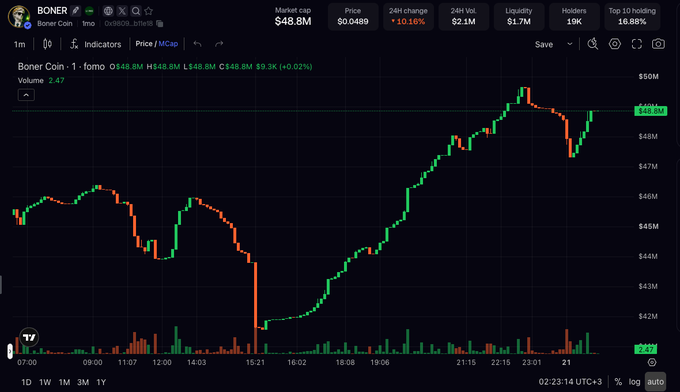Screen dimensions: 680x392
Task: Redo the last chart action
Action: [x=219, y=44]
